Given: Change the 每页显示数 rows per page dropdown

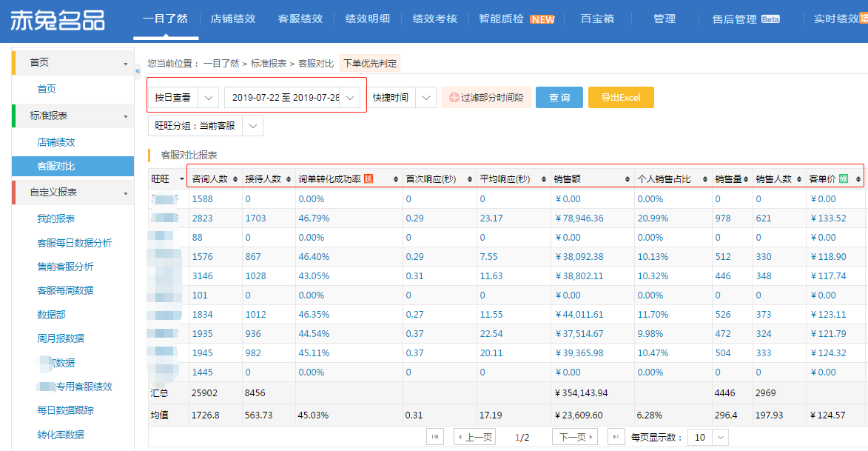Looking at the screenshot, I should click(708, 437).
